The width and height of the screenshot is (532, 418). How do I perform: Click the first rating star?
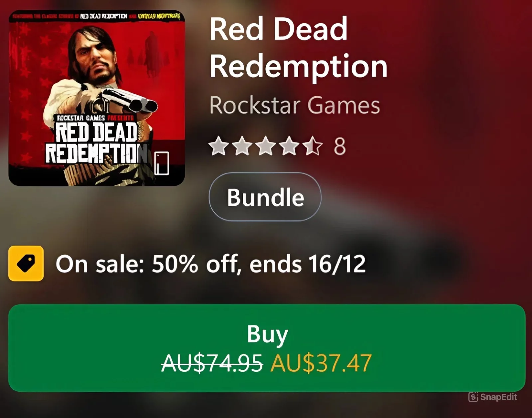219,146
